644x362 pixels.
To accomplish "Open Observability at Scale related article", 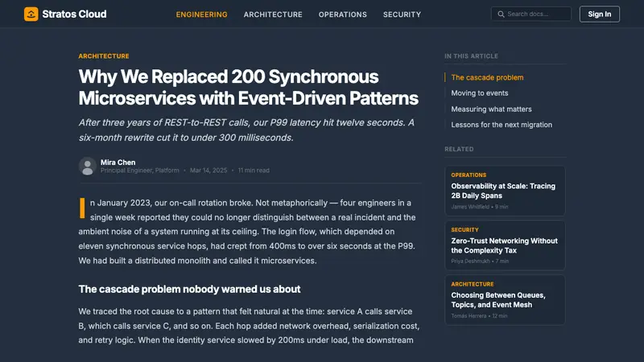I will click(505, 191).
